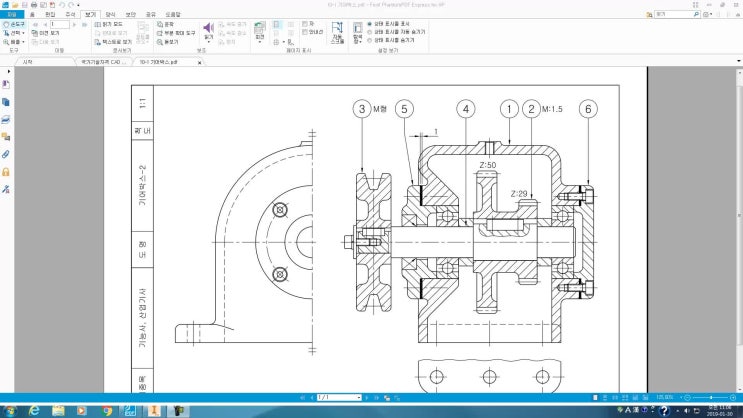Click the page number input in ribbon
Viewport: 743px width, 418px height.
click(x=60, y=24)
